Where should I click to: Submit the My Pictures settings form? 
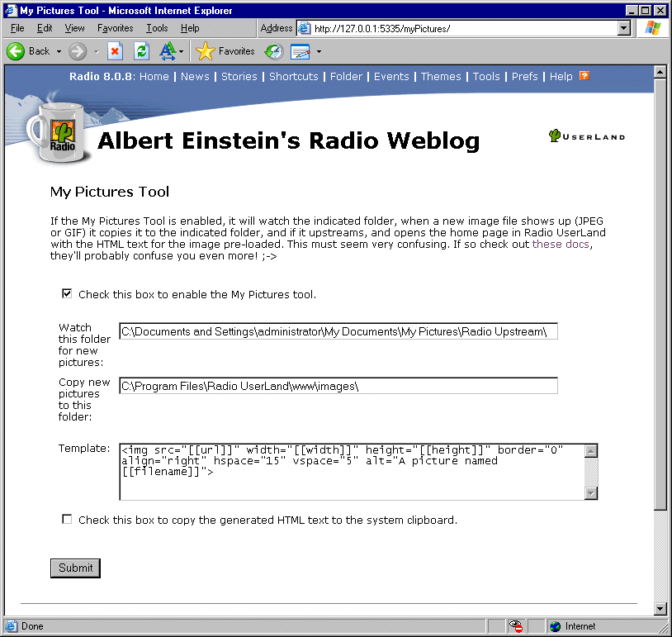click(x=75, y=568)
